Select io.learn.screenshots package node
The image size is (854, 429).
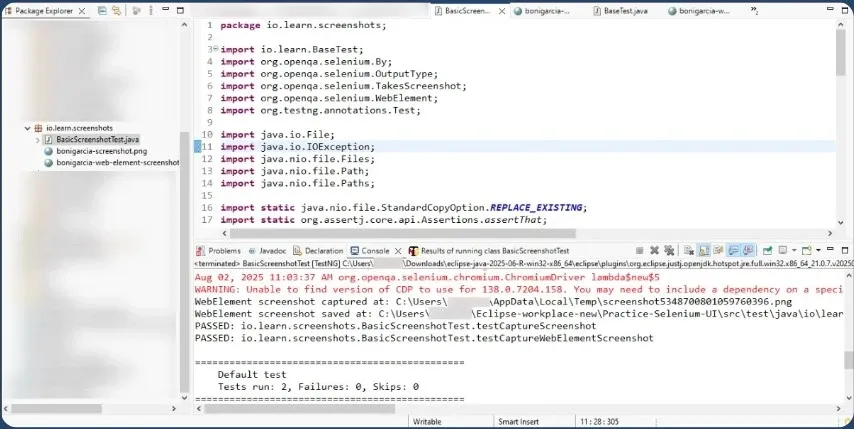pyautogui.click(x=79, y=128)
